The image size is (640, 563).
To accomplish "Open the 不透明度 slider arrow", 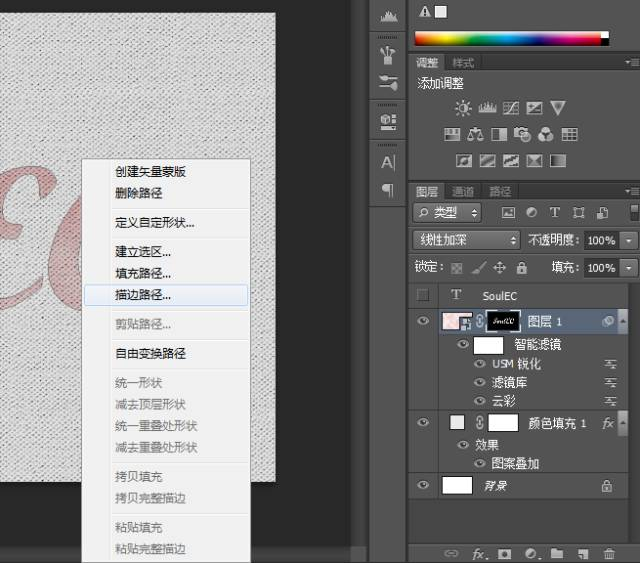I will click(629, 240).
